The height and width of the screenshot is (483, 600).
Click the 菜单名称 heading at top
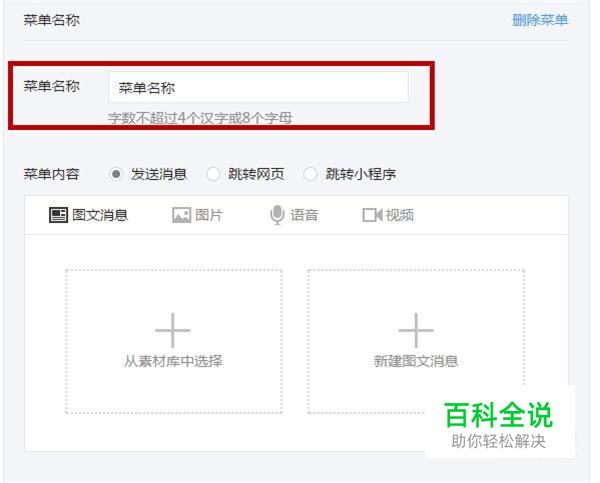click(x=52, y=20)
